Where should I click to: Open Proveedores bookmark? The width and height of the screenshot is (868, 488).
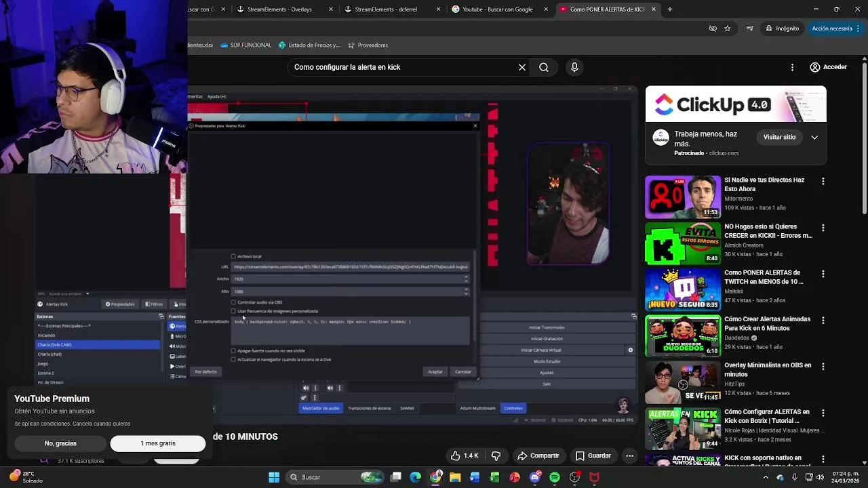coord(368,45)
